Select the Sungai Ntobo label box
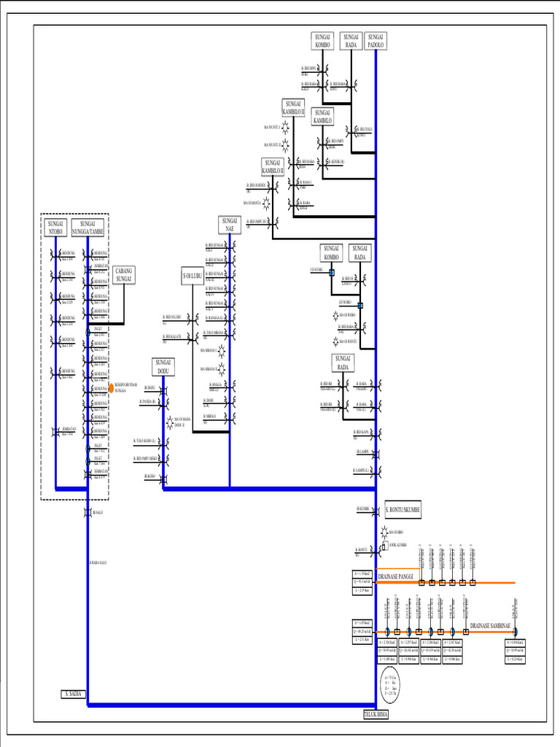The width and height of the screenshot is (560, 747). (x=55, y=228)
